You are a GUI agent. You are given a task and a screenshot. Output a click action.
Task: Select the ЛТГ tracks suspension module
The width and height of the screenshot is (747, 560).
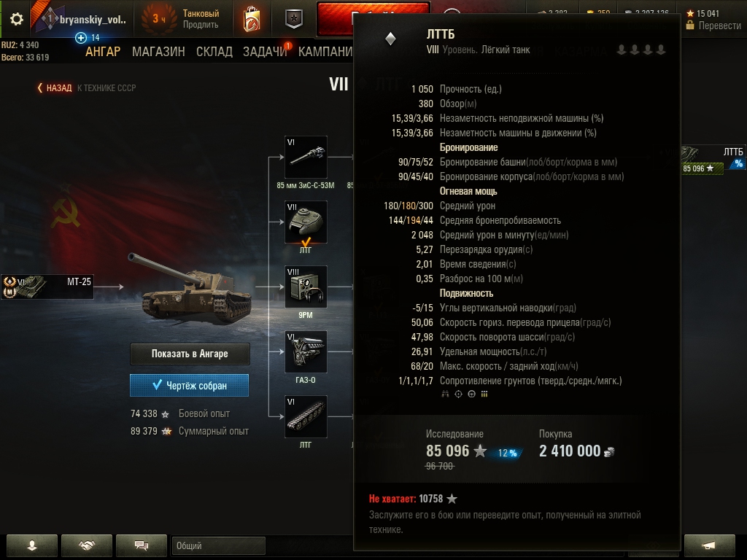[x=306, y=416]
